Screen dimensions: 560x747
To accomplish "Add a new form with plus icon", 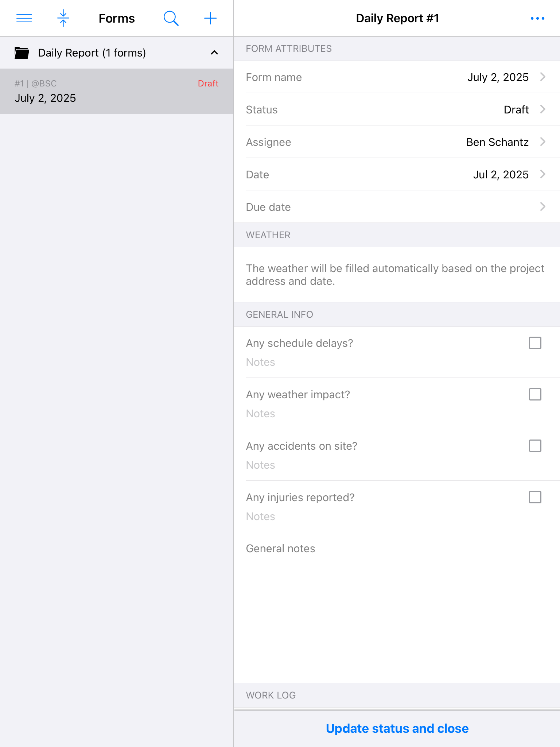I will pyautogui.click(x=210, y=18).
